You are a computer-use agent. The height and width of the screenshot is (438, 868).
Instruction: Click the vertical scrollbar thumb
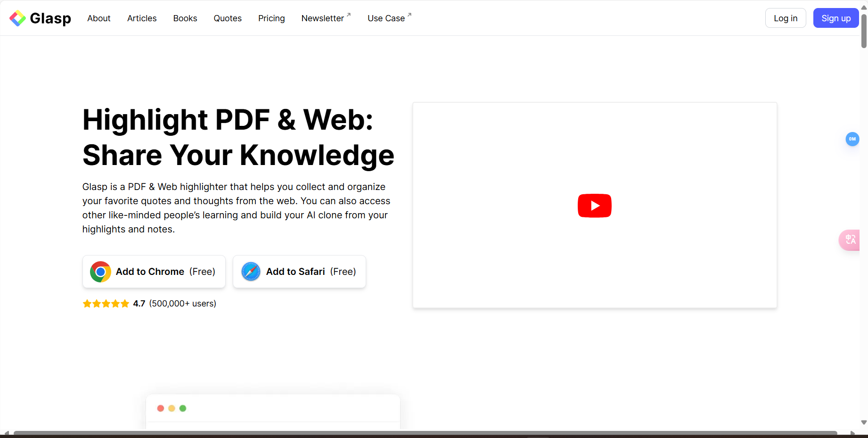coord(864,31)
